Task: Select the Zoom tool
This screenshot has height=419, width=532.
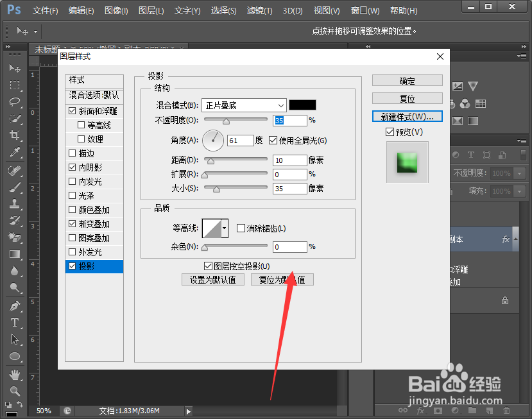Action: [x=15, y=391]
